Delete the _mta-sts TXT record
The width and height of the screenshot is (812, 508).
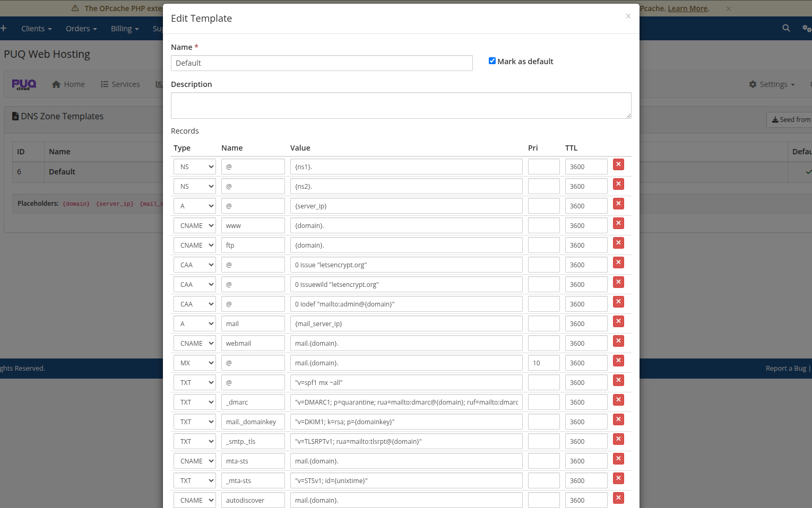point(618,478)
